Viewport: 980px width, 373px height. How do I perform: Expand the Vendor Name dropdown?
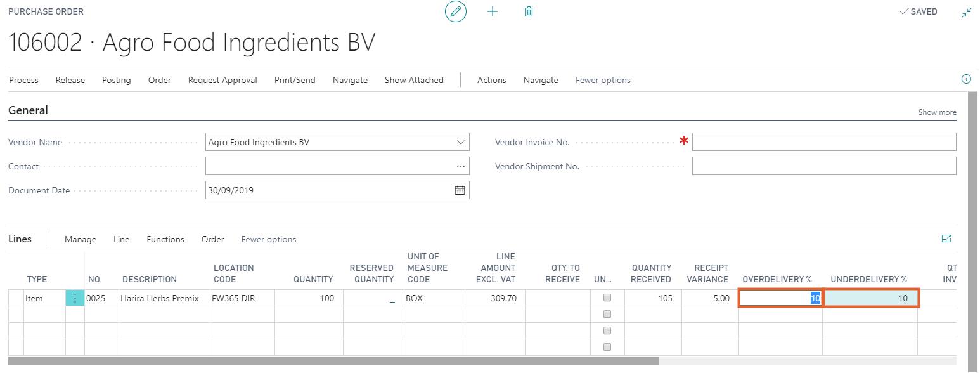(x=461, y=143)
